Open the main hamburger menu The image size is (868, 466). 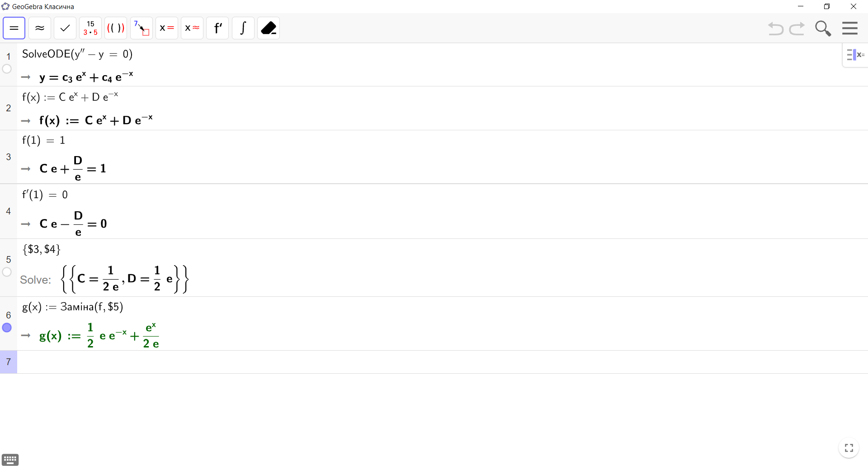coord(850,28)
